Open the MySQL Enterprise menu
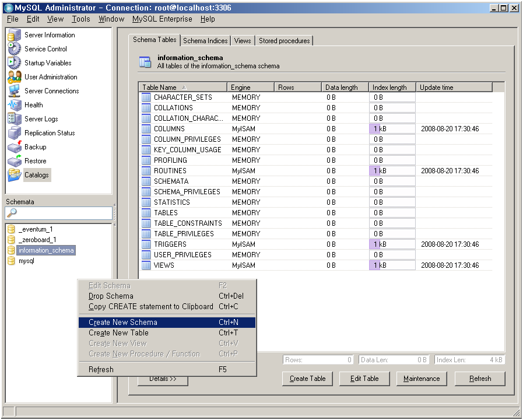The image size is (523, 420). point(162,19)
